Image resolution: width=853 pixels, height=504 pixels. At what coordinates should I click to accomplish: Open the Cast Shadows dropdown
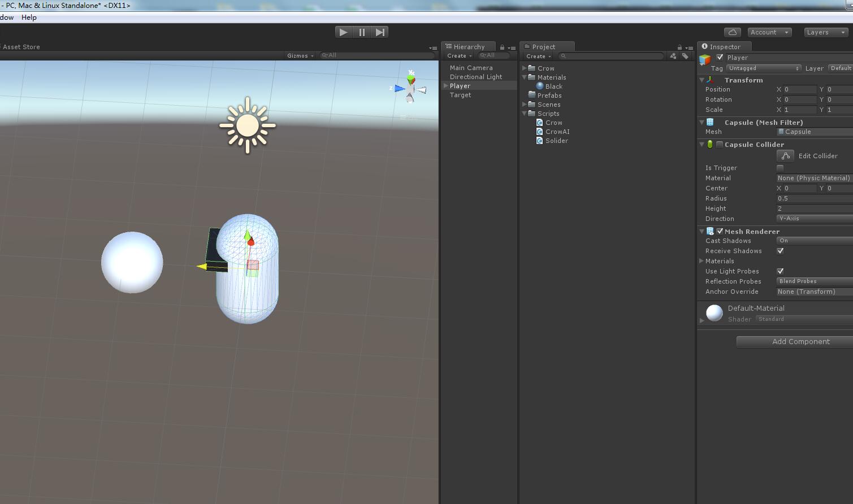(814, 240)
